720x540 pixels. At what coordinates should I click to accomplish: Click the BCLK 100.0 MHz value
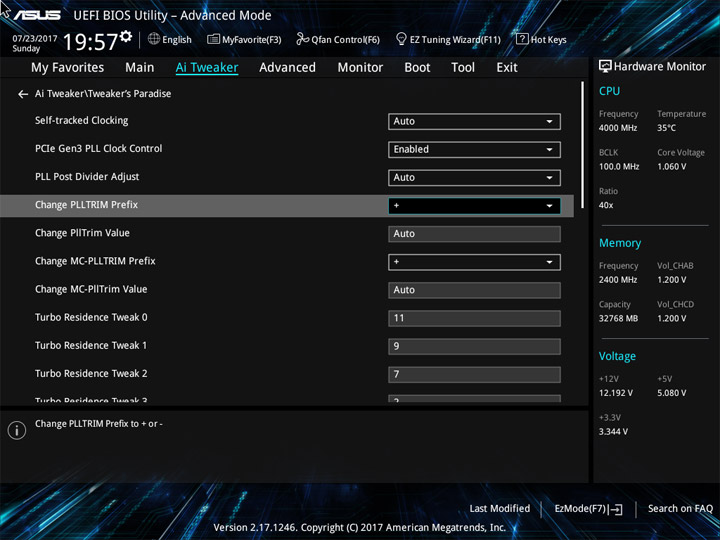619,167
